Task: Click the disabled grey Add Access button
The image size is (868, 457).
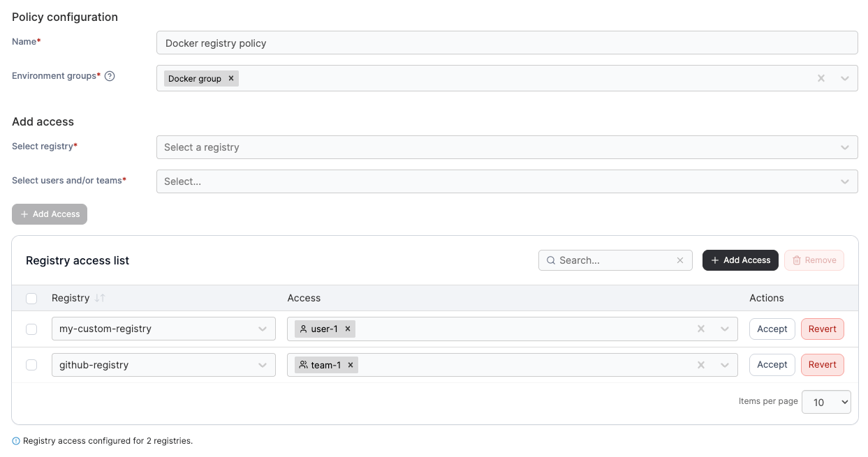Action: click(50, 214)
